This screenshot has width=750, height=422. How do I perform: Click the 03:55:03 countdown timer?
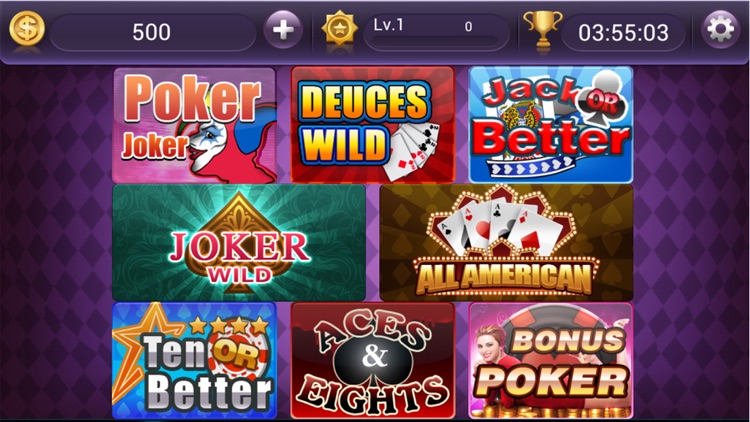pos(623,33)
